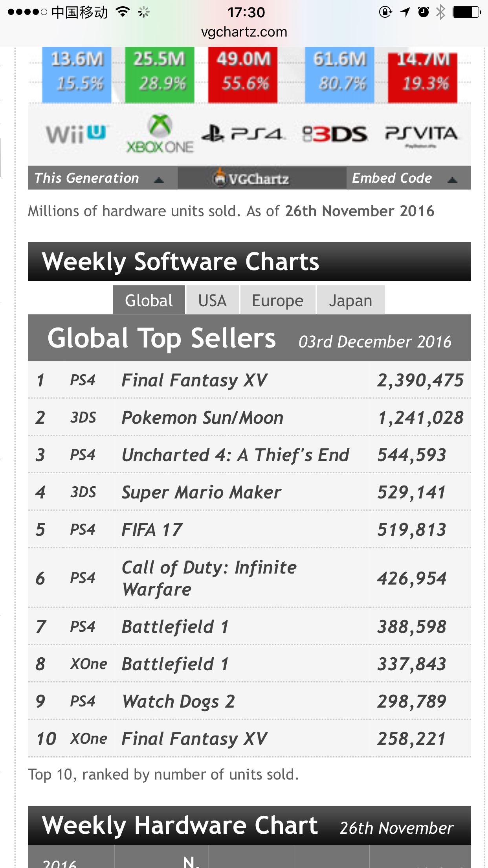Tap the battery indicator icon
Screen dimensions: 488x868
click(466, 12)
